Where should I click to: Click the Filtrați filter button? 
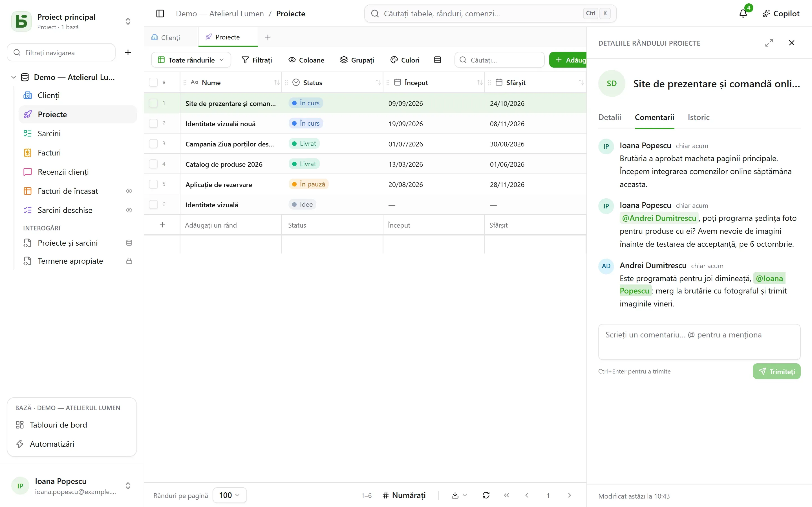click(257, 60)
